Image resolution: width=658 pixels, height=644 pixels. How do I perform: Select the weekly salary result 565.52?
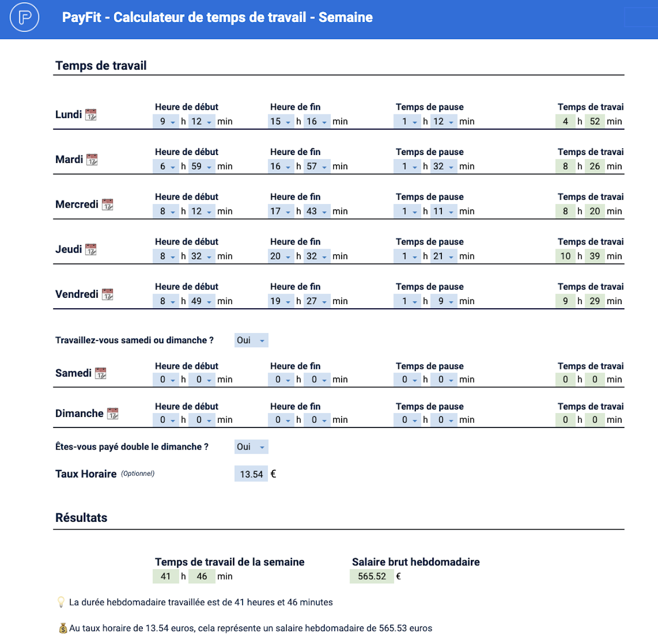click(x=372, y=577)
